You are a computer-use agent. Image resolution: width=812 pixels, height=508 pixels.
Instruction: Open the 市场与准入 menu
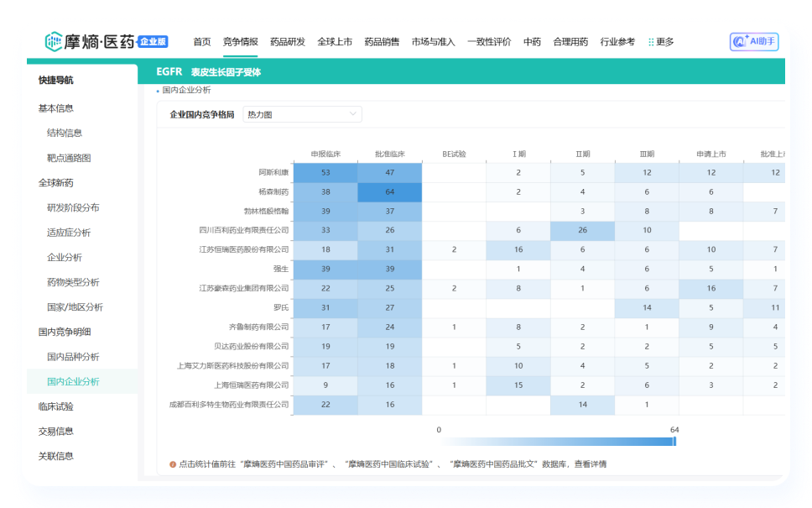point(433,42)
